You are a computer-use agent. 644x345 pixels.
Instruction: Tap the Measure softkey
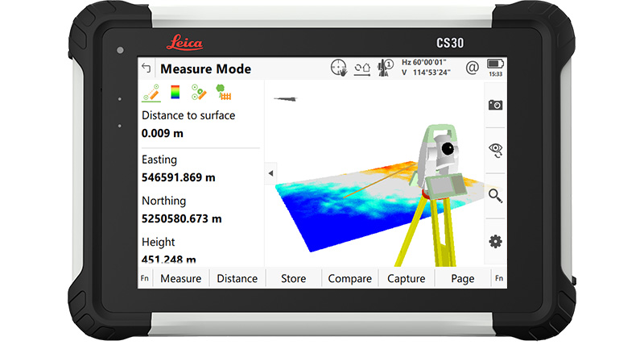point(180,278)
